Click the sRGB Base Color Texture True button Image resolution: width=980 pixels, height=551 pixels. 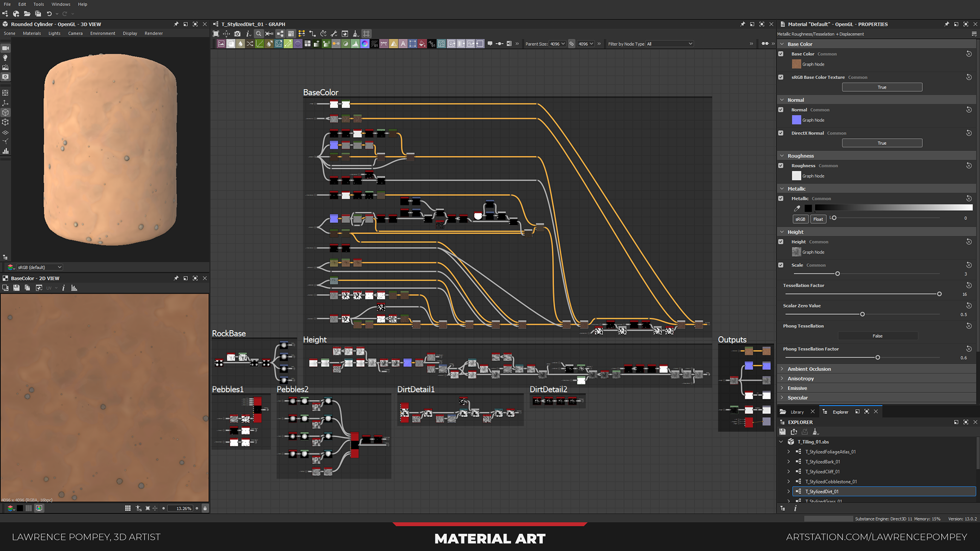pyautogui.click(x=882, y=87)
